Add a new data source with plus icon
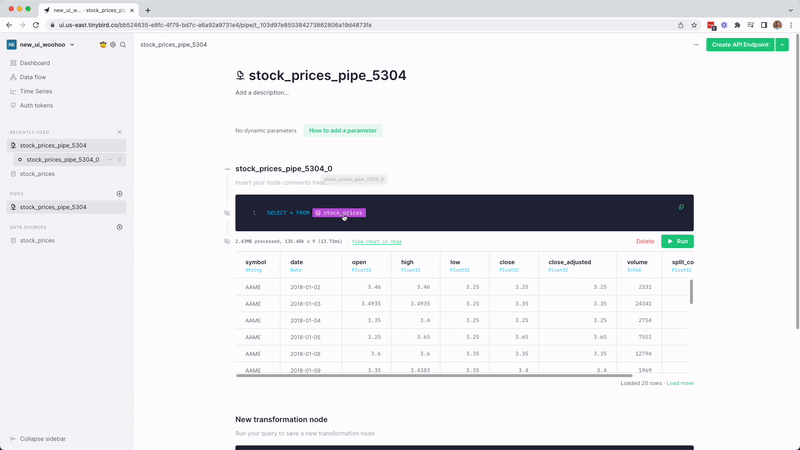The height and width of the screenshot is (450, 800). click(x=119, y=227)
